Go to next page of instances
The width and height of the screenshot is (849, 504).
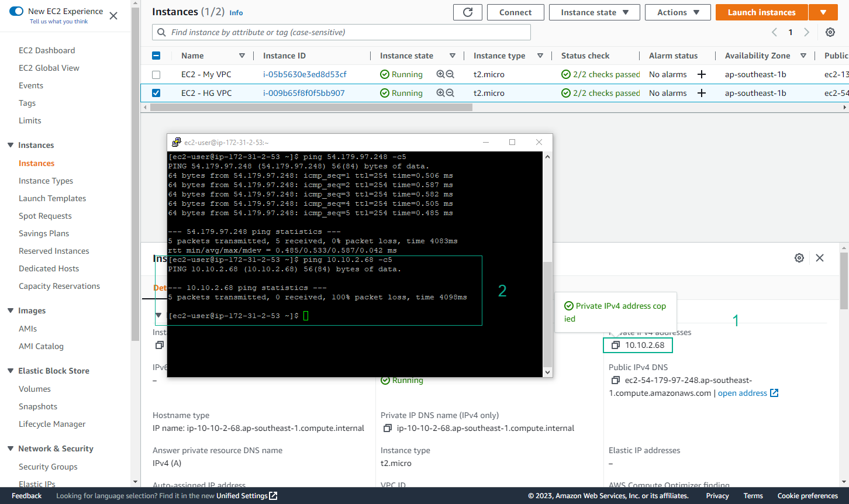click(807, 32)
